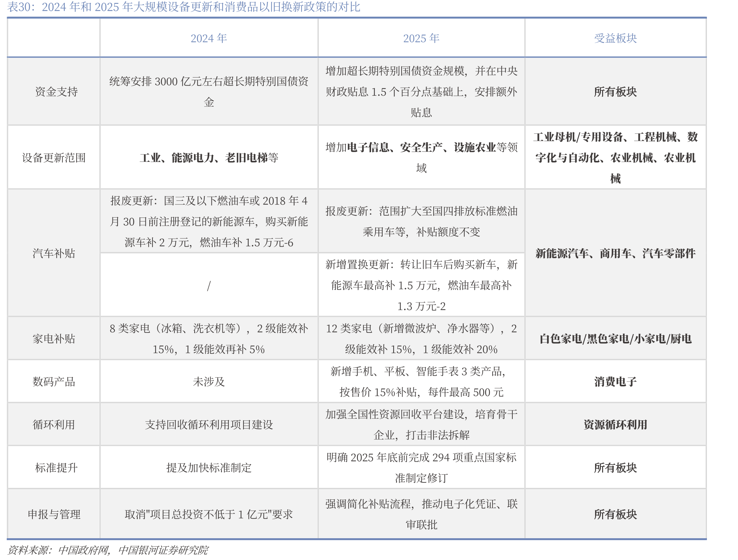Click cell about 简化补贴流程 and 电子化凭证
Screen dimensions: 738x560
click(421, 514)
